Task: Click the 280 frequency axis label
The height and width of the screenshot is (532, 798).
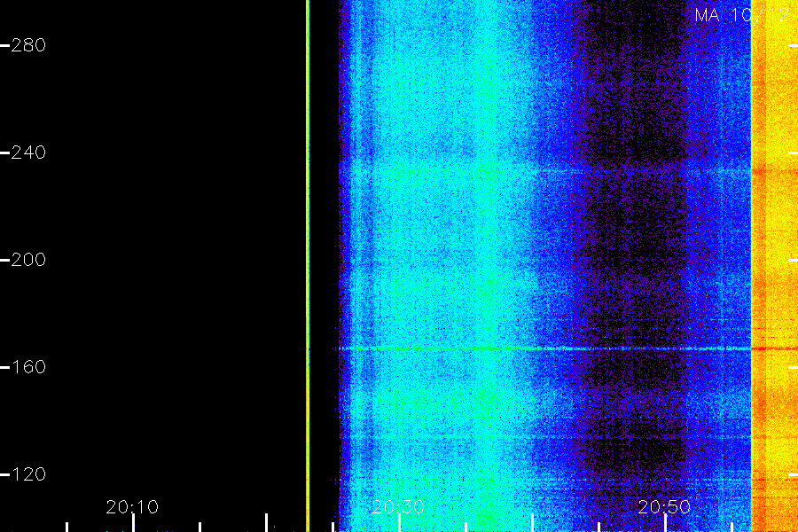Action: tap(28, 45)
